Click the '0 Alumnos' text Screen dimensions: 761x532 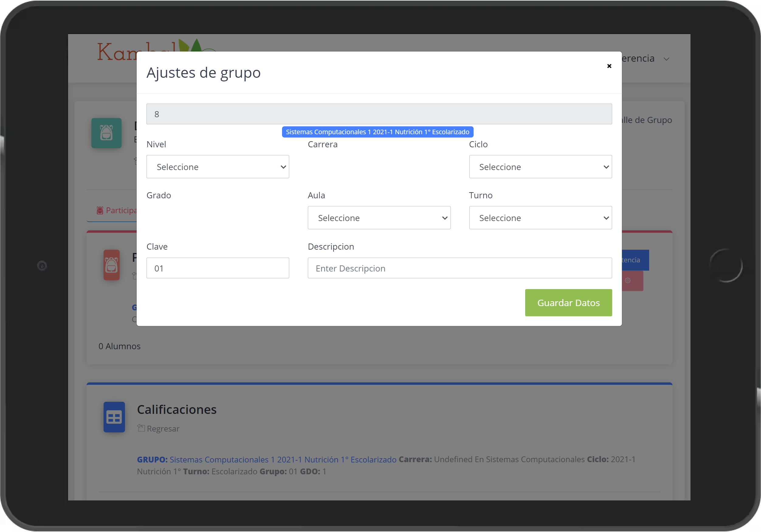[119, 346]
